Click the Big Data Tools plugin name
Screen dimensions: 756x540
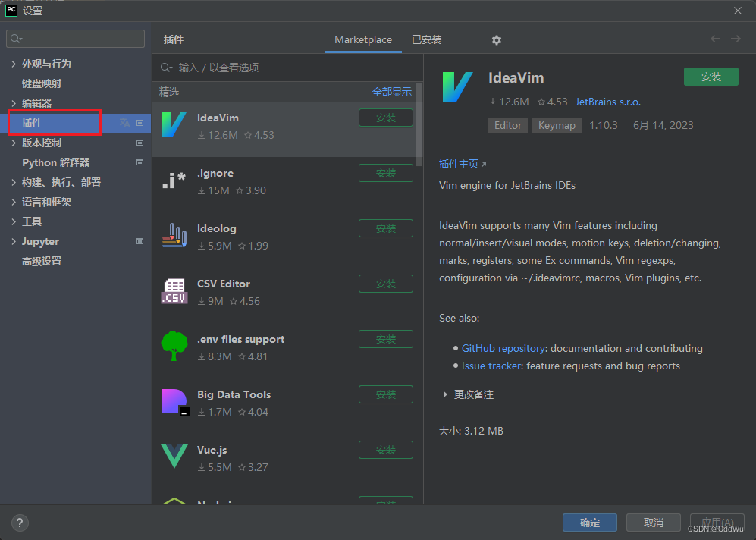pos(234,394)
